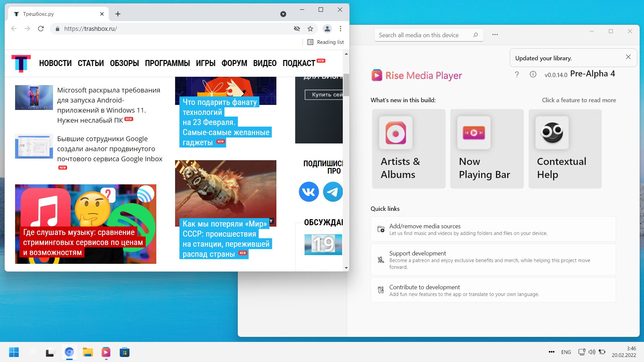Image resolution: width=644 pixels, height=362 pixels.
Task: Open the «Мир» station article
Action: click(225, 239)
